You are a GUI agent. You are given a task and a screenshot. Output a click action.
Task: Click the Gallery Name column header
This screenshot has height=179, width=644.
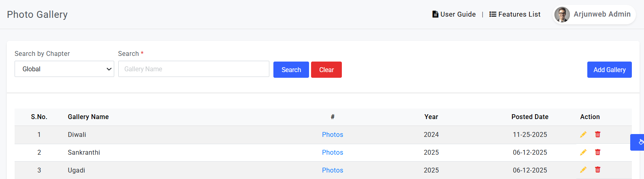88,117
